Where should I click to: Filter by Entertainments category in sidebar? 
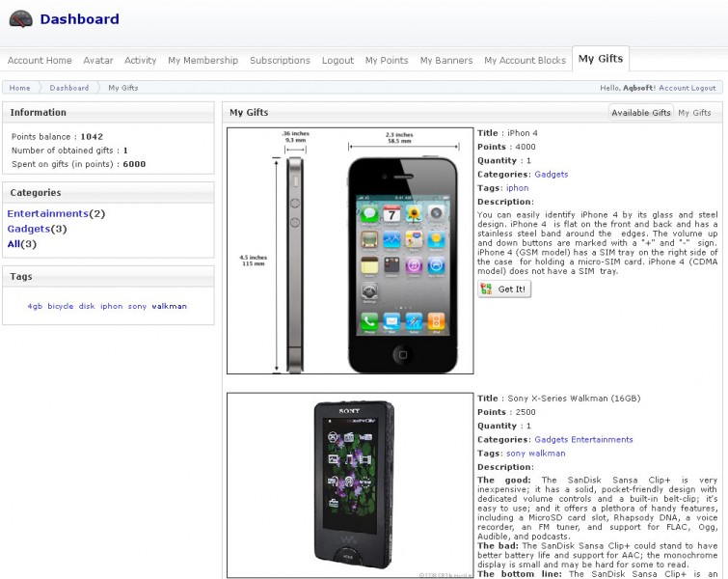click(x=47, y=214)
